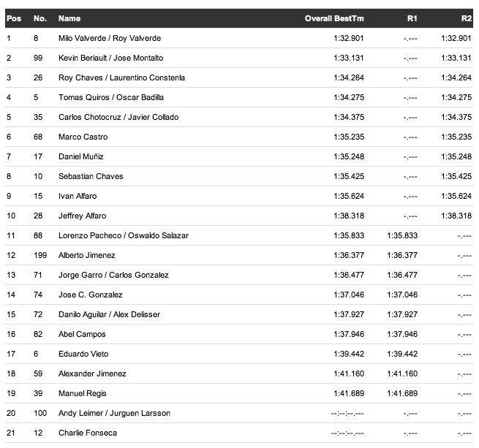Select the R1 column header

[412, 18]
